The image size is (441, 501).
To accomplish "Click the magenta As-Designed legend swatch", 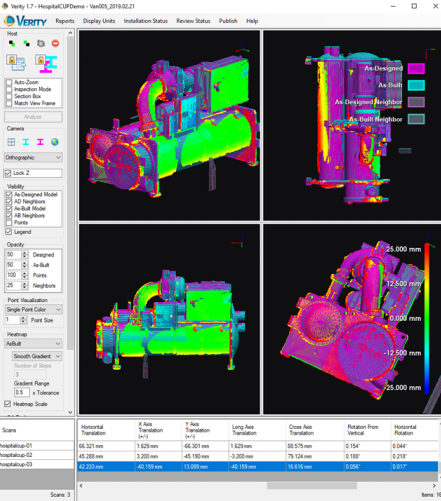I will [416, 68].
